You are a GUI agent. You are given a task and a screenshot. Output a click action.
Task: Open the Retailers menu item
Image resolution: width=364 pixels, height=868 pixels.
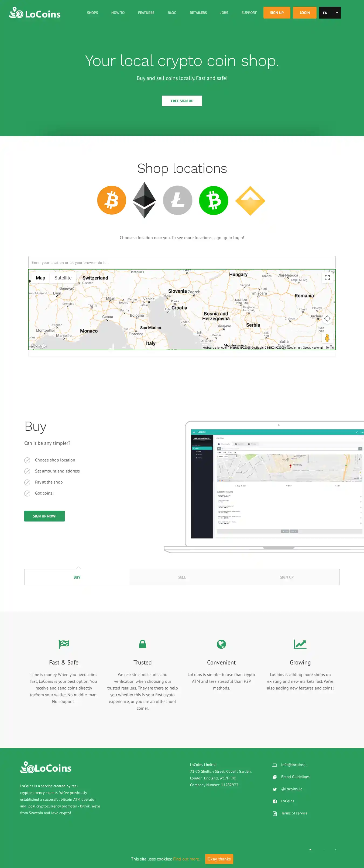198,13
